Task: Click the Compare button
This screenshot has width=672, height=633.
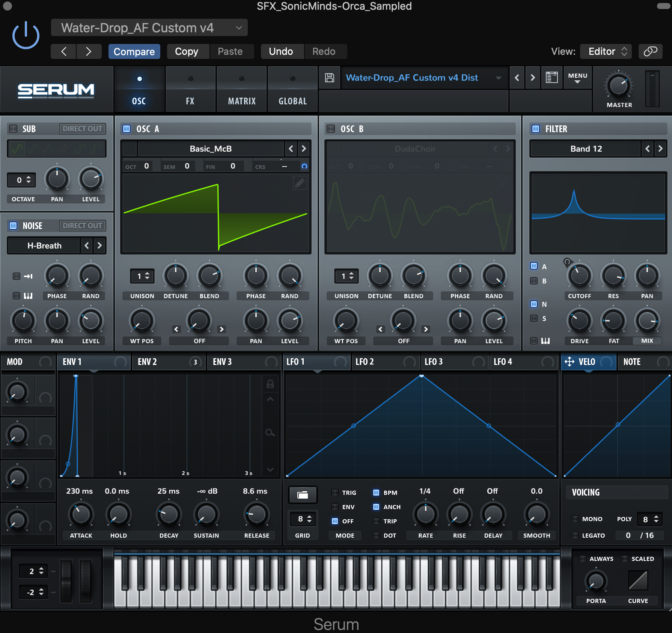Action: click(134, 51)
